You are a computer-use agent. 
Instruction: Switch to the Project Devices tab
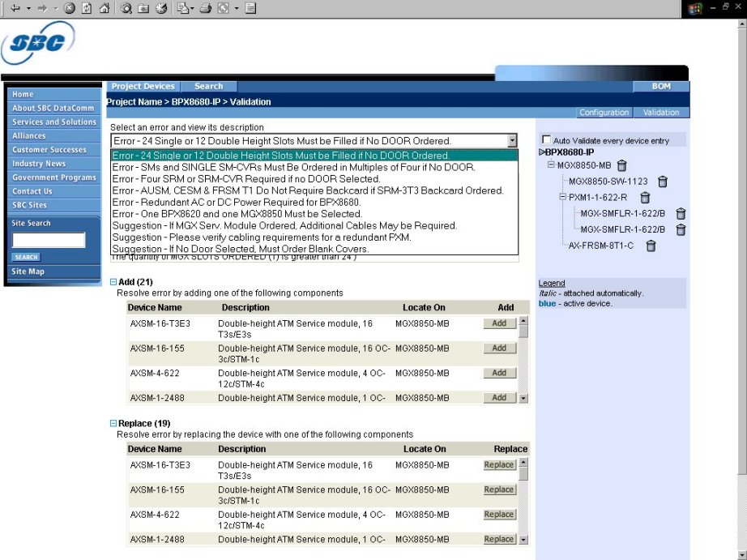pyautogui.click(x=143, y=86)
